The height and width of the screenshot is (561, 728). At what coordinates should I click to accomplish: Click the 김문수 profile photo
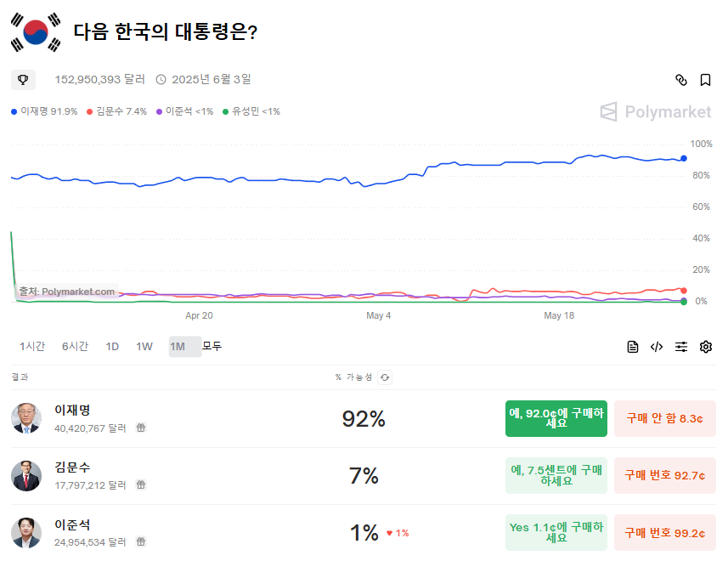point(26,476)
